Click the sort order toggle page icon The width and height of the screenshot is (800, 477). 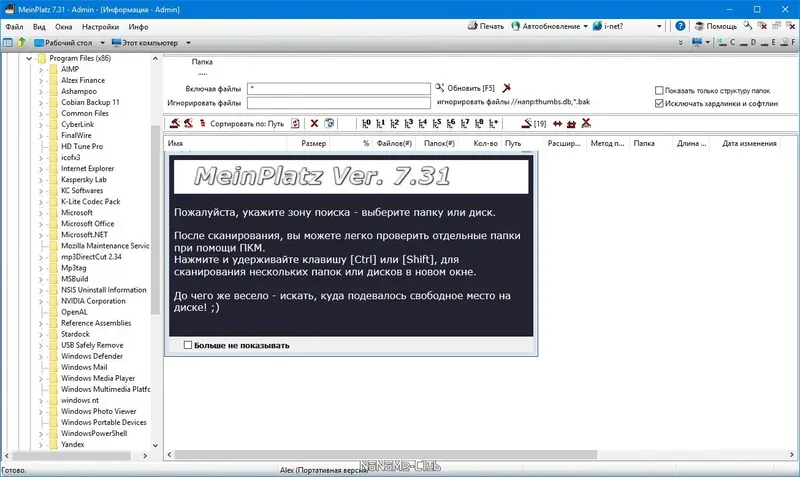tap(295, 123)
